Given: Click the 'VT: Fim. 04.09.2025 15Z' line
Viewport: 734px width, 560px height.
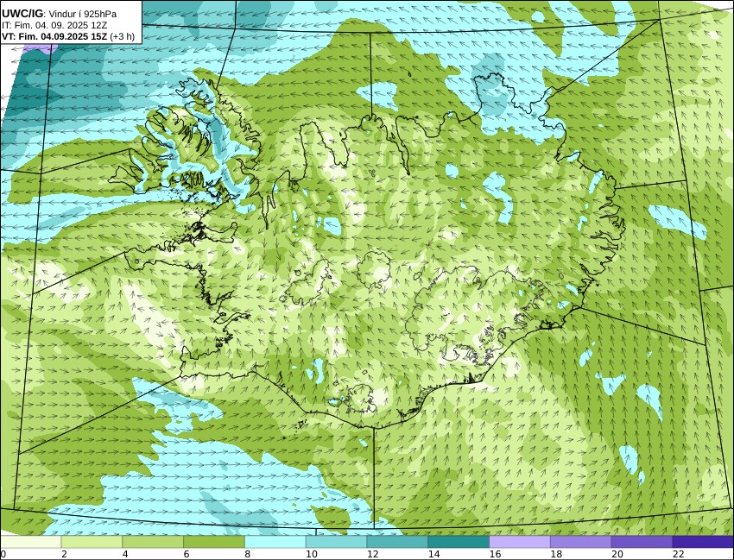Looking at the screenshot, I should (54, 37).
